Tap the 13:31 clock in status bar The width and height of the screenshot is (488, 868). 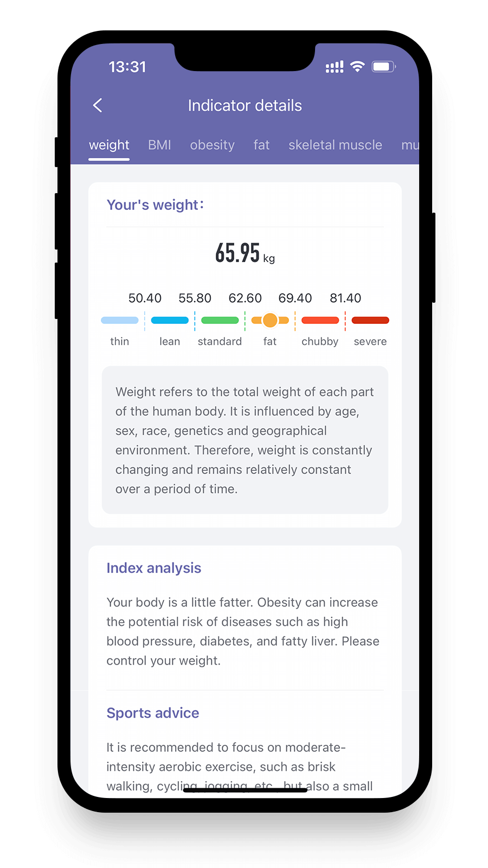[127, 67]
